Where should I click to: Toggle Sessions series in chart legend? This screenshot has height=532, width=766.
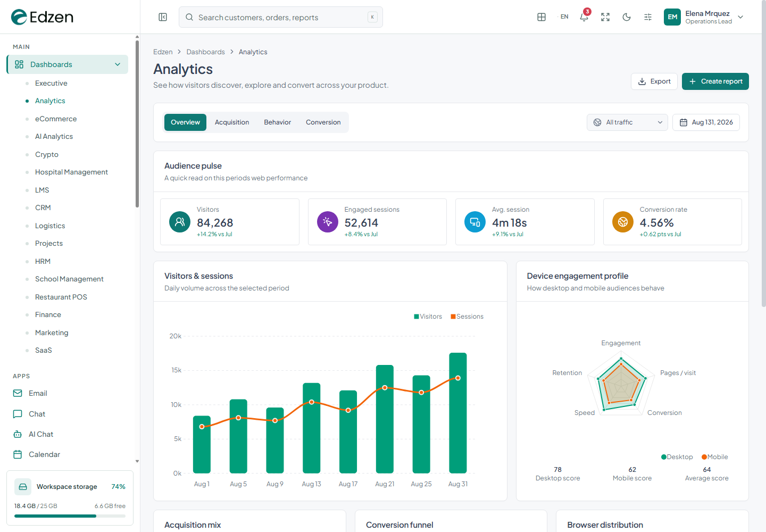coord(467,317)
